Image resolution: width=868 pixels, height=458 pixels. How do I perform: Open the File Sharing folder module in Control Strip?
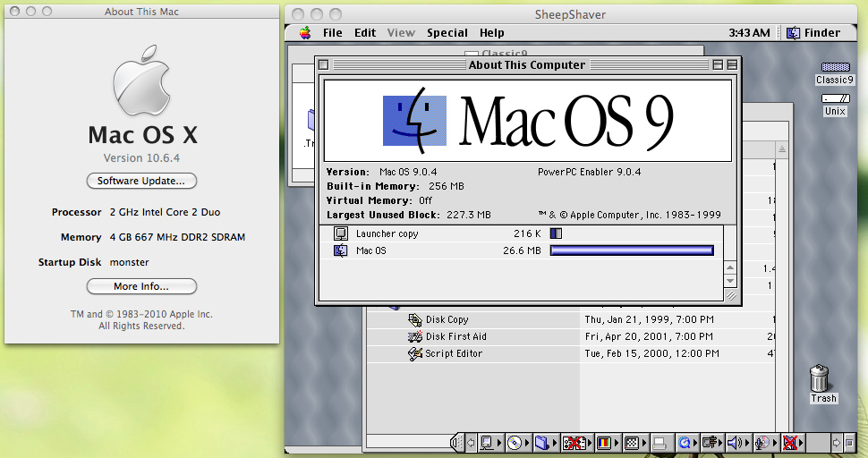click(x=547, y=443)
